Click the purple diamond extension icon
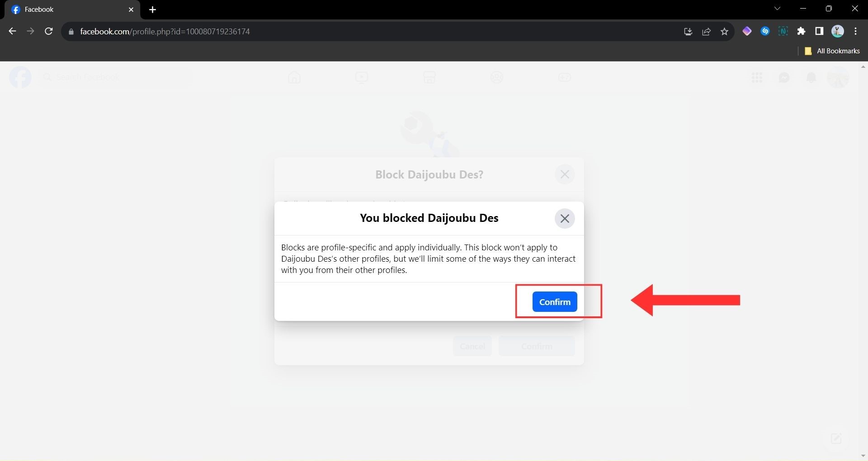 (747, 31)
